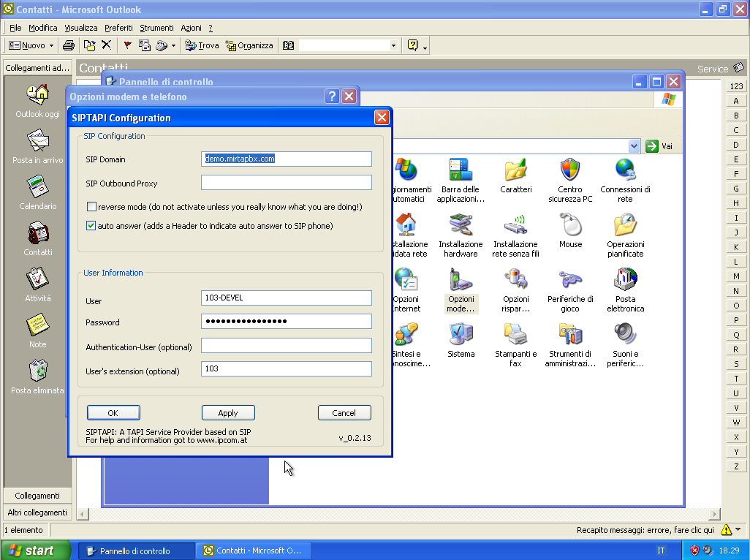Image resolution: width=750 pixels, height=560 pixels.
Task: Click the Password input field
Action: 287,322
